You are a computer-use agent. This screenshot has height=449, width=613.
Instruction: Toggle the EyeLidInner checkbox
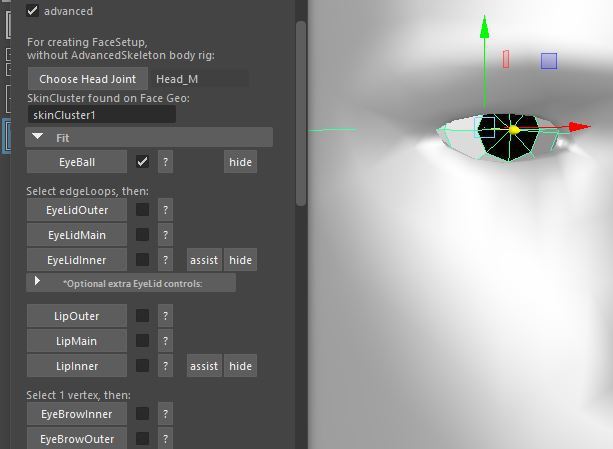pos(142,259)
